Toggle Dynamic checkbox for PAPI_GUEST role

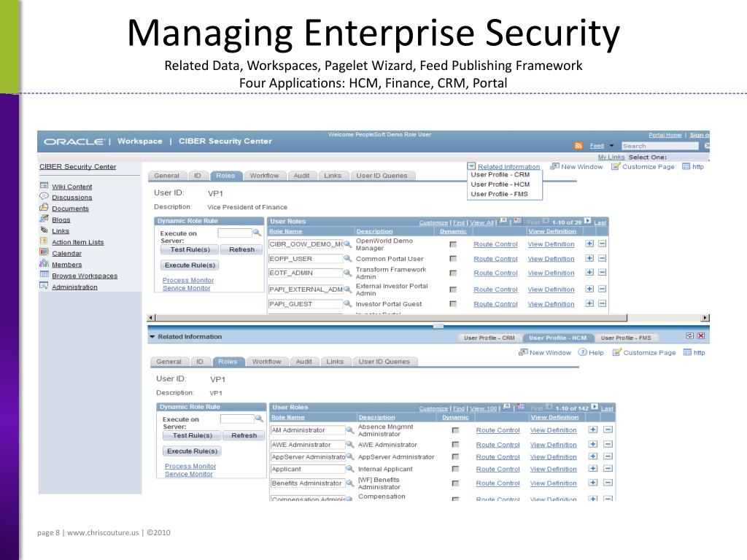click(x=453, y=304)
